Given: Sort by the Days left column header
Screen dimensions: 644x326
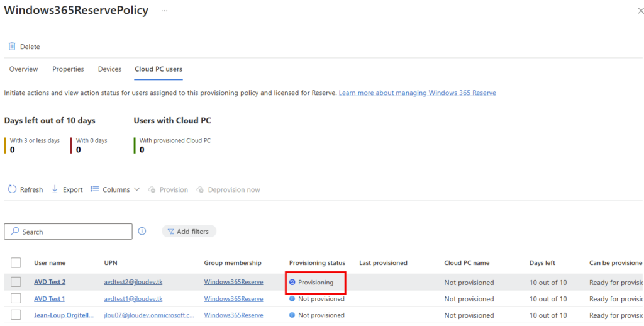Looking at the screenshot, I should [x=542, y=262].
